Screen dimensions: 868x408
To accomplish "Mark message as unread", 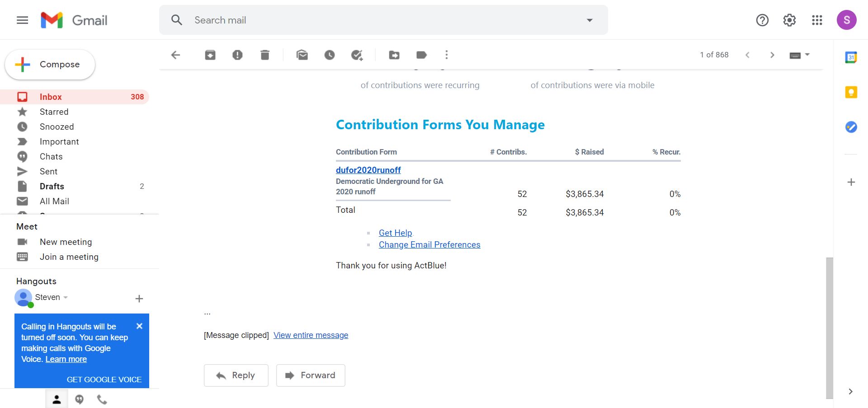I will (302, 55).
